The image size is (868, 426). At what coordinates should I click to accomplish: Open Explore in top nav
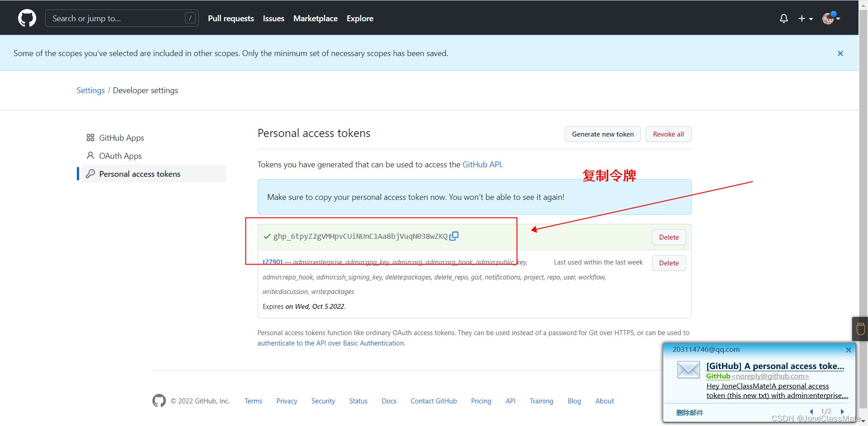[360, 19]
